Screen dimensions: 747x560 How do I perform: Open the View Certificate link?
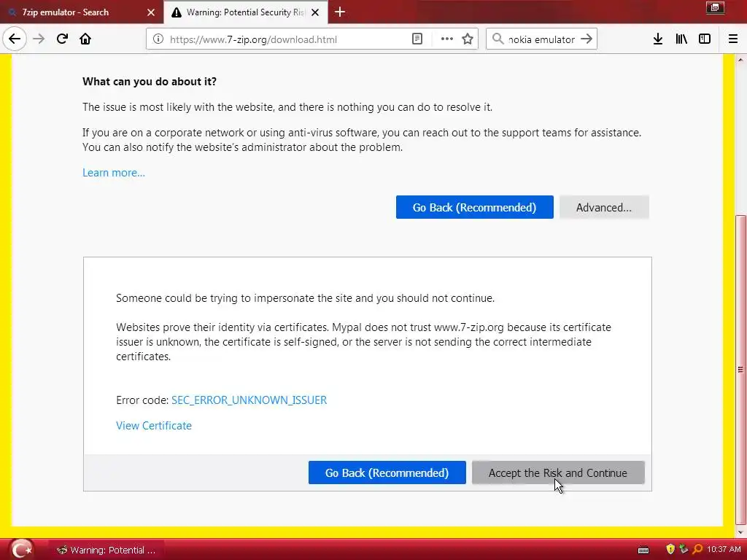(x=154, y=426)
